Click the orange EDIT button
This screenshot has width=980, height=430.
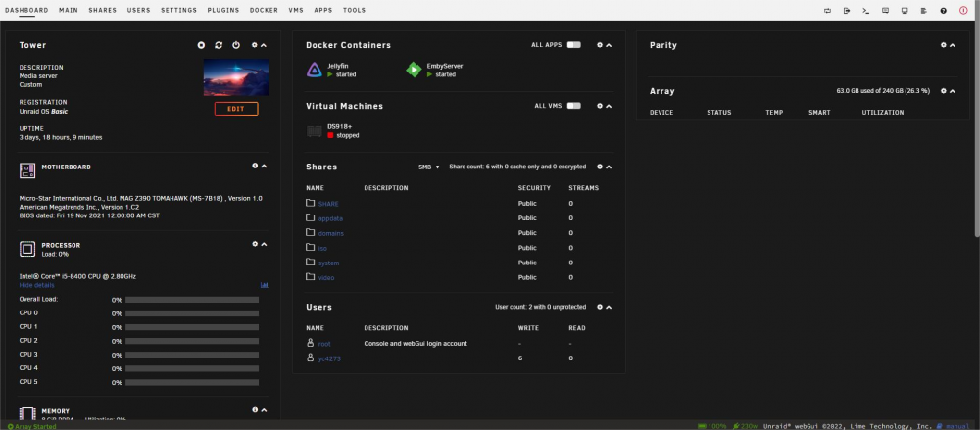(236, 109)
